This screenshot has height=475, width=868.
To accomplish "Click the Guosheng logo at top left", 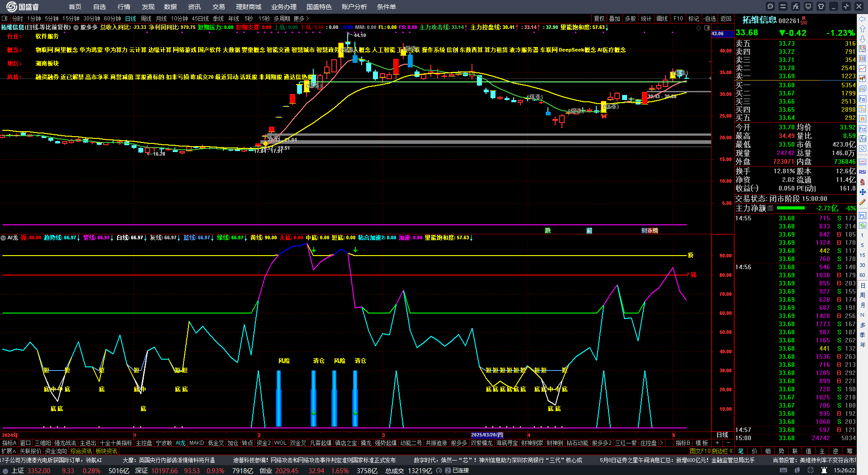I will click(x=23, y=7).
